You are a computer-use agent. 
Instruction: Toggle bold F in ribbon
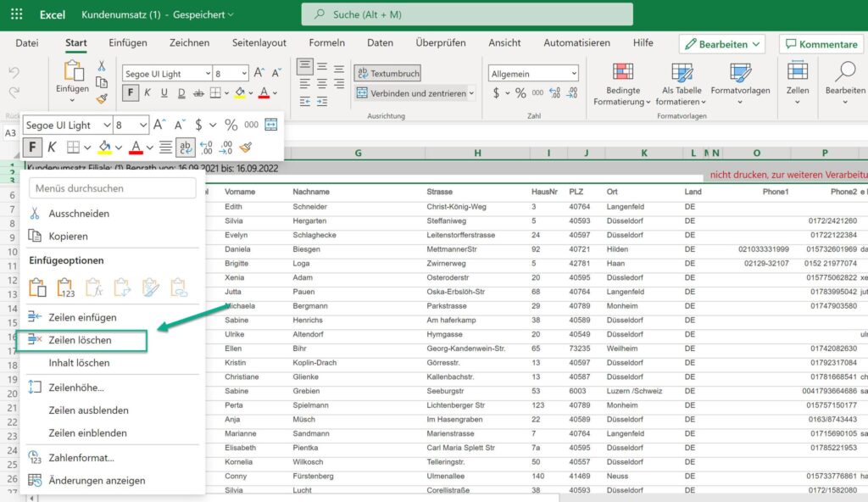[131, 93]
